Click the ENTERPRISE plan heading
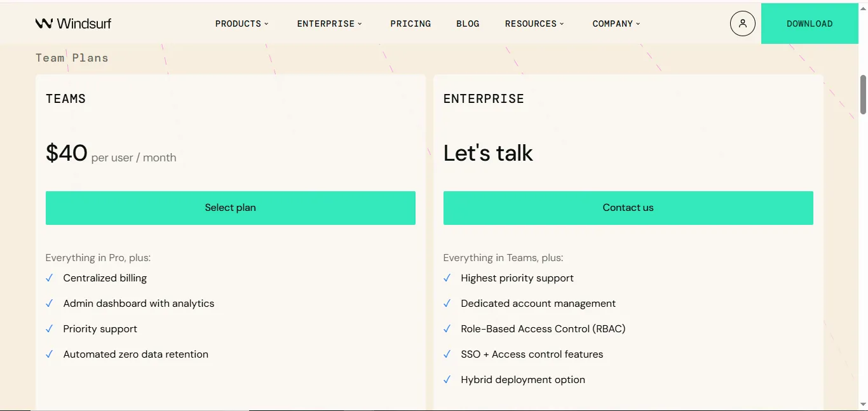 coord(484,99)
